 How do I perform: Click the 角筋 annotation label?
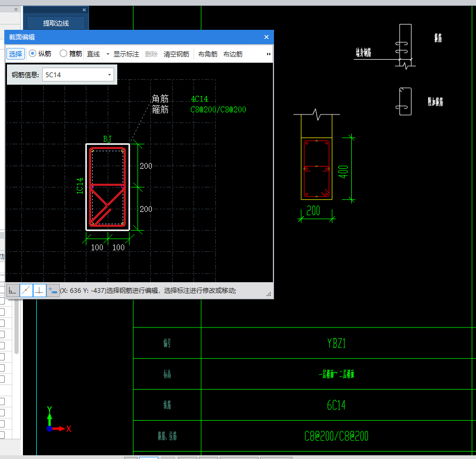[160, 99]
